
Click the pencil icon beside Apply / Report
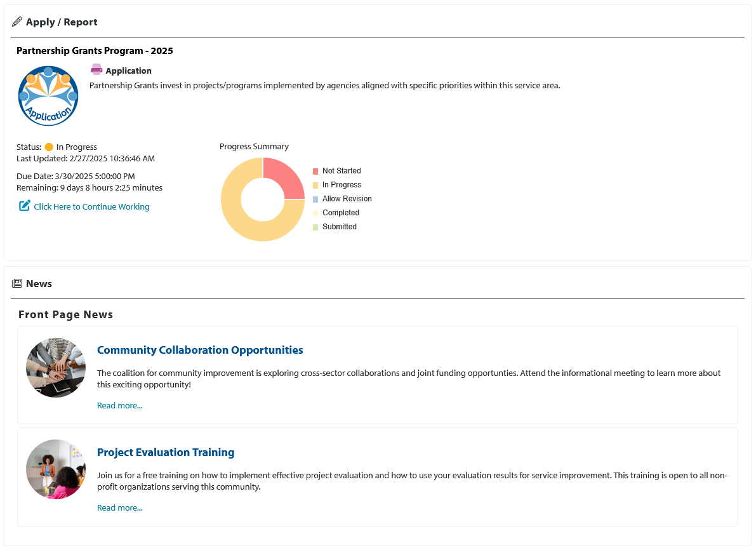[x=17, y=21]
